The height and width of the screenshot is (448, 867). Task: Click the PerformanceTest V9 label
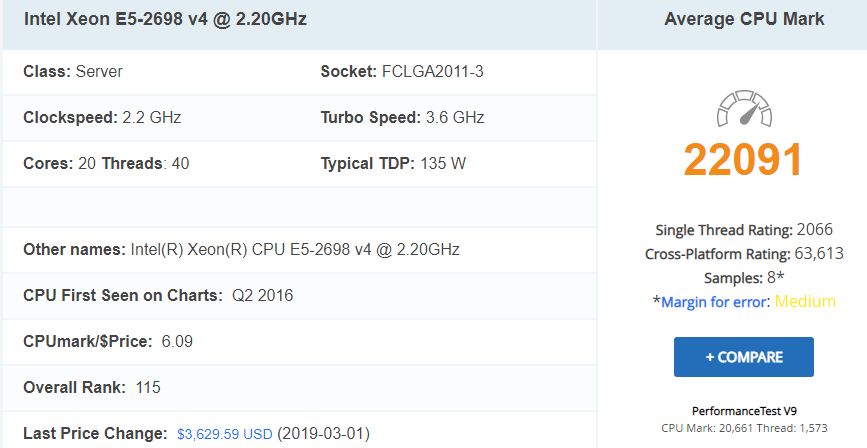[744, 411]
